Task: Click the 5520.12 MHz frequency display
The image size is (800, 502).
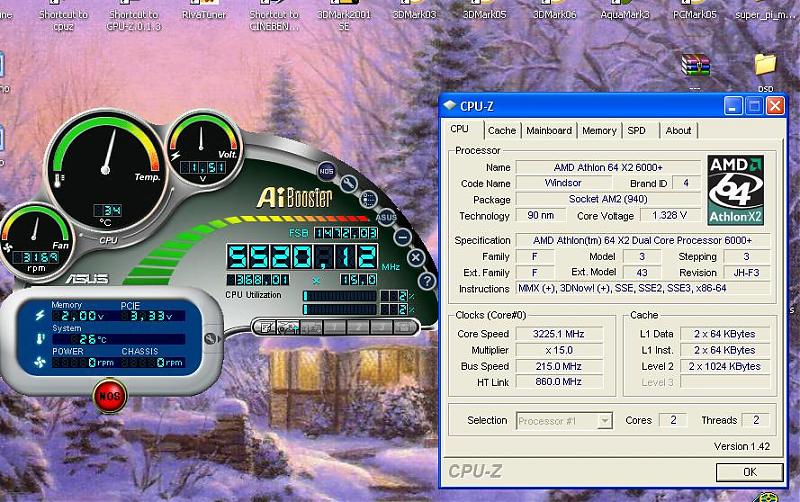Action: tap(303, 257)
